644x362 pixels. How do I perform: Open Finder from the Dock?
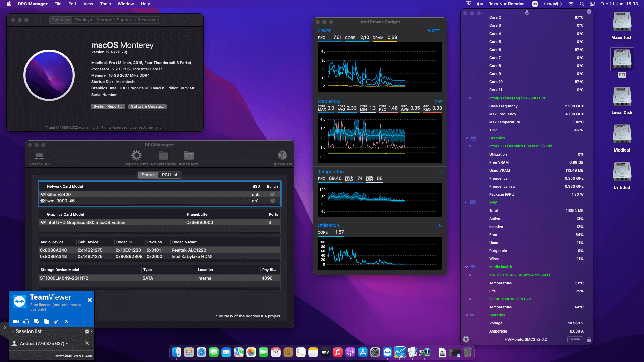[x=176, y=352]
